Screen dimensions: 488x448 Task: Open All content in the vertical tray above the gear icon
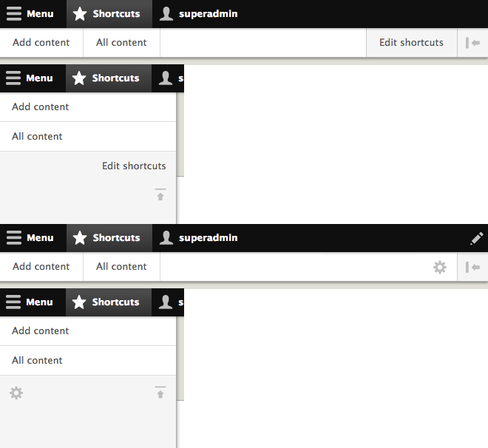pos(38,360)
